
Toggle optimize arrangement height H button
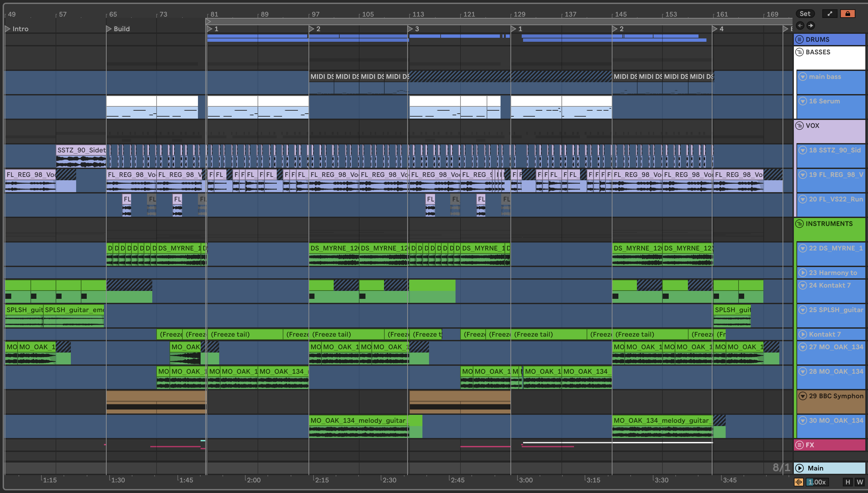pos(847,482)
